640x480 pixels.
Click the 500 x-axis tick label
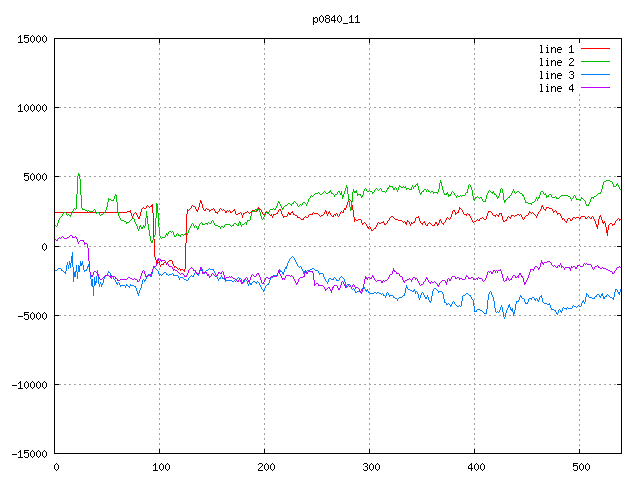pos(580,467)
